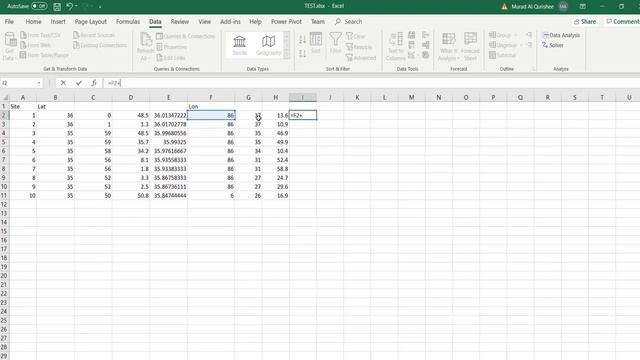This screenshot has width=640, height=360.
Task: Switch to the Insert tab
Action: [58, 22]
